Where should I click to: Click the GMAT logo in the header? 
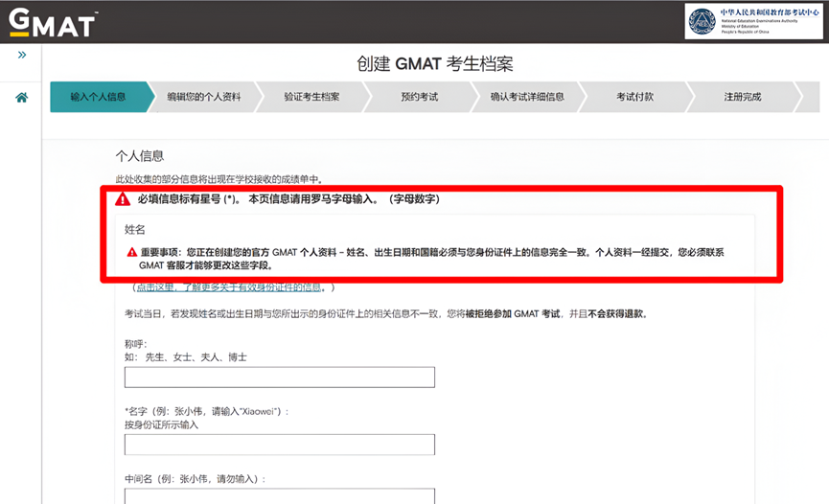[53, 22]
